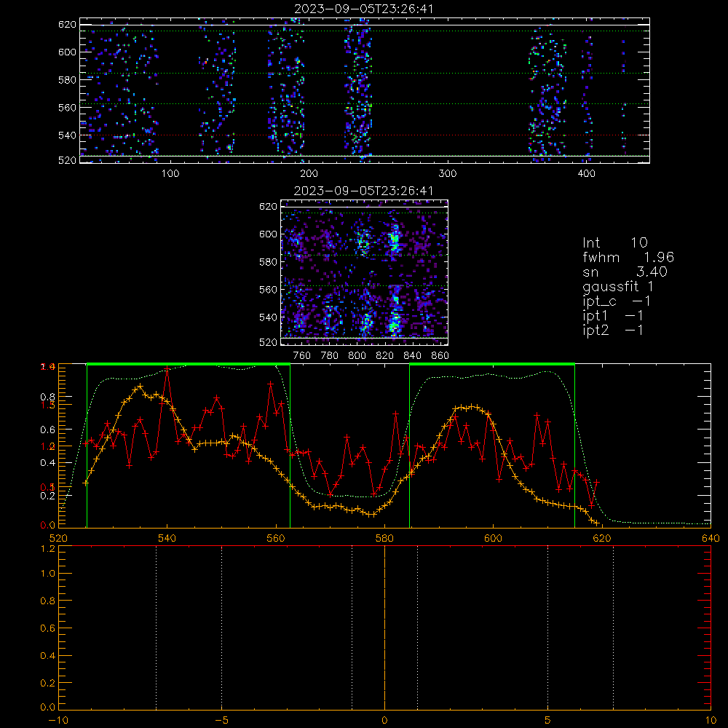Click the brightest streak near 825 in the middle image
The image size is (728, 728).
click(x=394, y=242)
